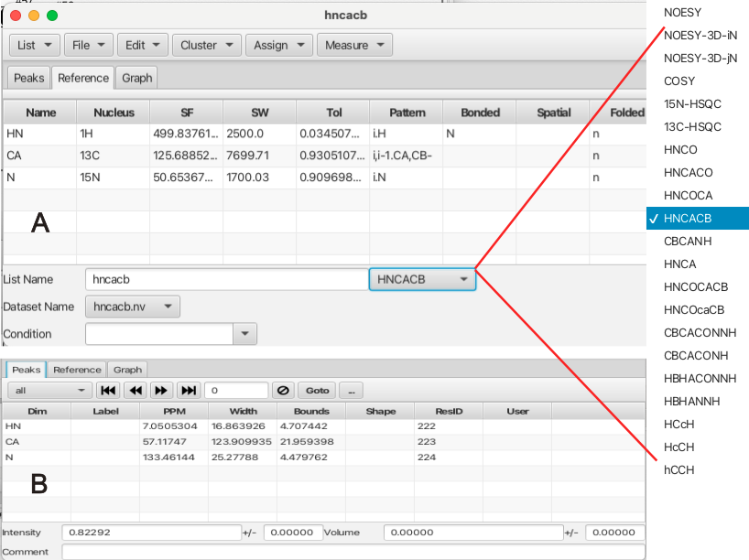Step to next peak icon
749x560 pixels.
pyautogui.click(x=161, y=391)
